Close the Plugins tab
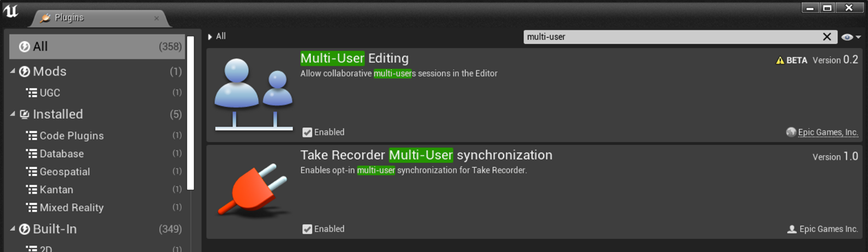Image resolution: width=868 pixels, height=252 pixels. [x=156, y=18]
